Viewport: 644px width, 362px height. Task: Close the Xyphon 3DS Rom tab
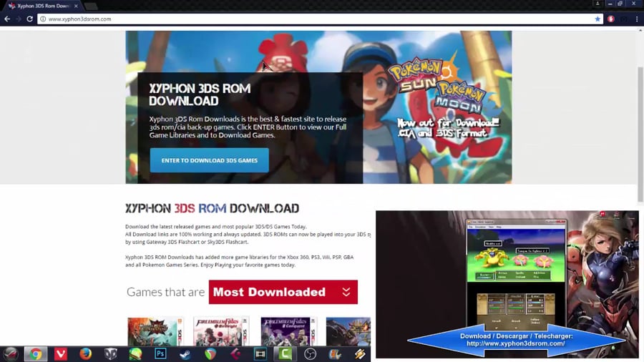pos(76,6)
